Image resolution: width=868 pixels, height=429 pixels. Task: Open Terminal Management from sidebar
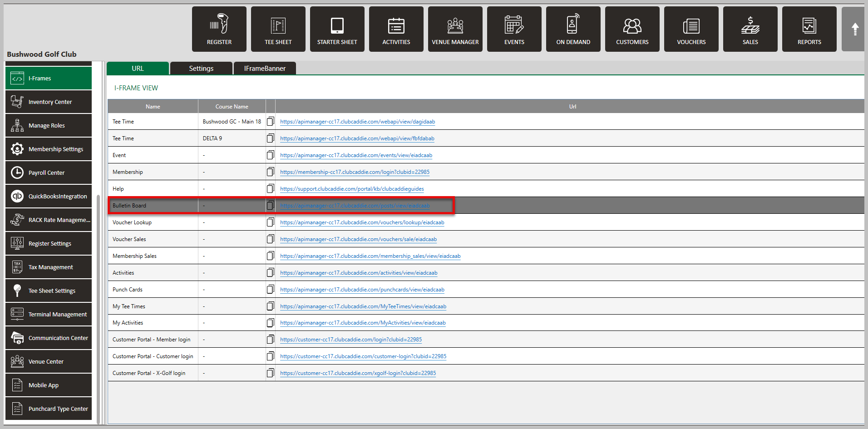(x=49, y=314)
